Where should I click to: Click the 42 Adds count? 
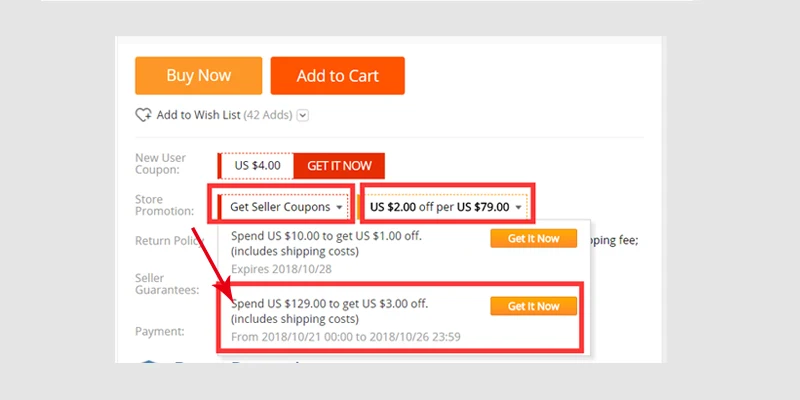tap(268, 115)
